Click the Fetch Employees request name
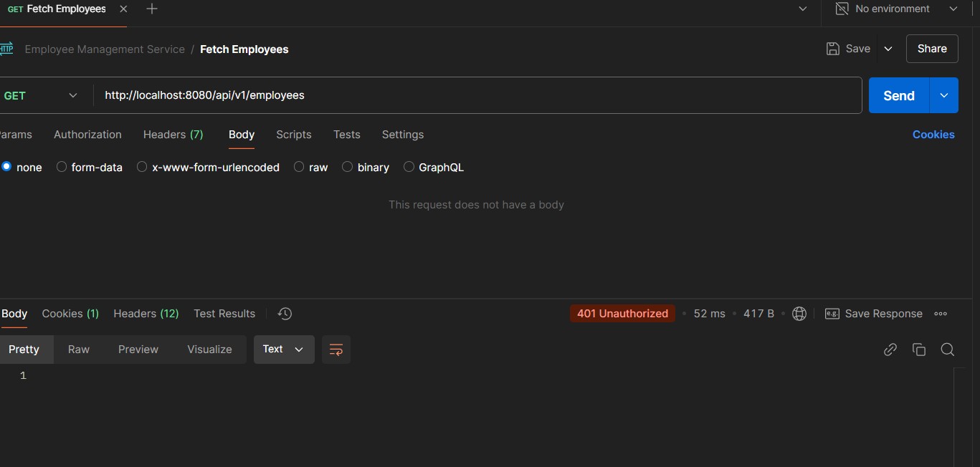980x467 pixels. (x=244, y=49)
